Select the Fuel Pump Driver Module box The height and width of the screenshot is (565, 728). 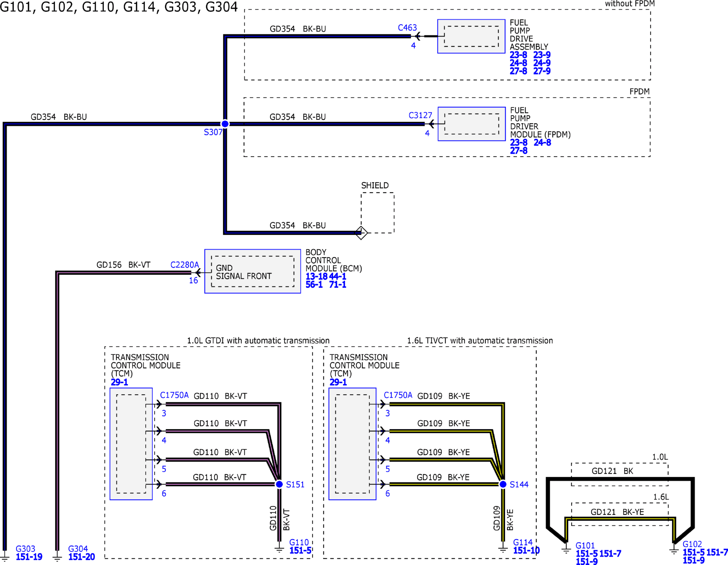471,124
